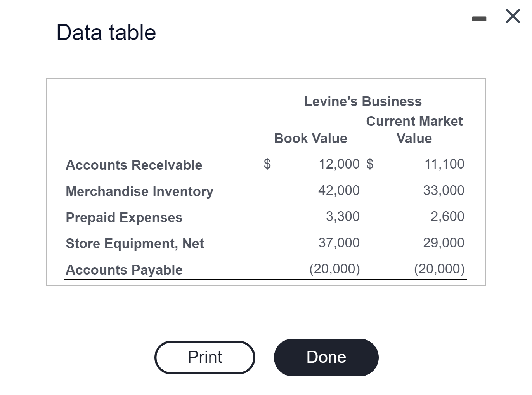Click the 33,000 inventory market value
Screen dimensions: 532x395
443,190
